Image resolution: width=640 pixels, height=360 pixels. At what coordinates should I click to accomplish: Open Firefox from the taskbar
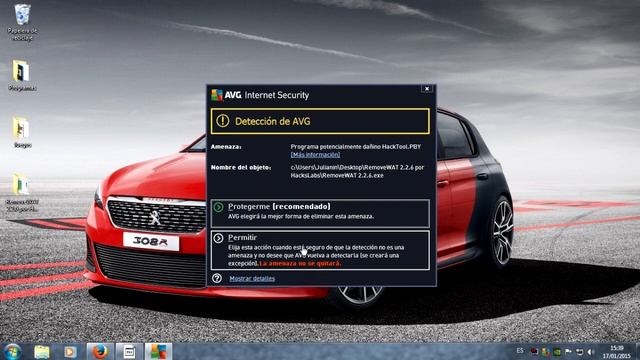(100, 351)
